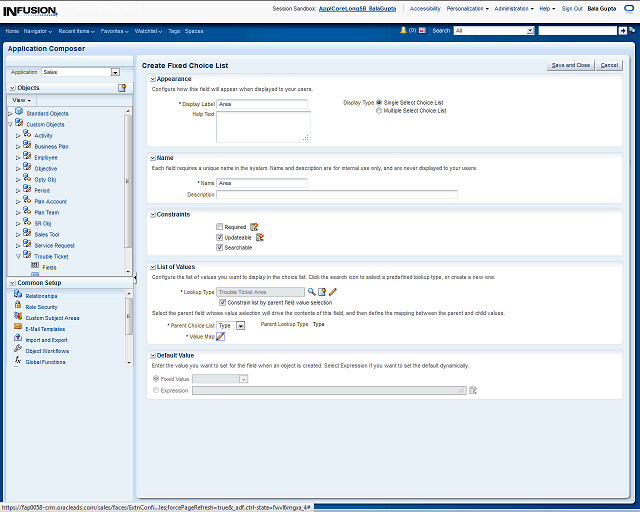Uncheck the Searchable checkbox
640x512 pixels.
(x=220, y=247)
